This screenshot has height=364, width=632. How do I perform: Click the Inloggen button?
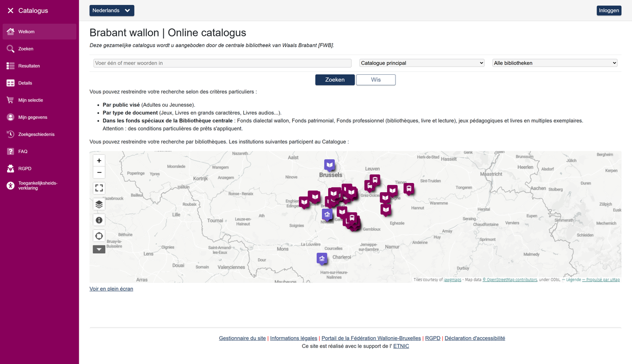point(609,10)
